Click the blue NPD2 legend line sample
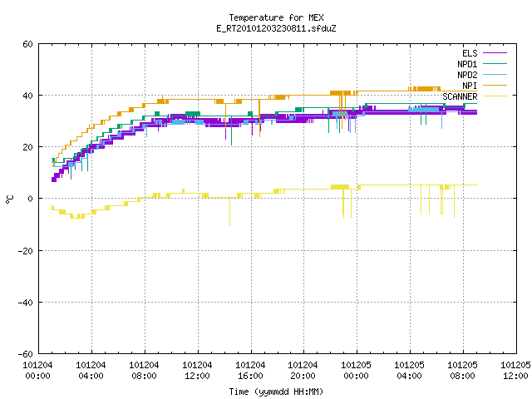Screen dimensions: 532x399 pos(495,75)
